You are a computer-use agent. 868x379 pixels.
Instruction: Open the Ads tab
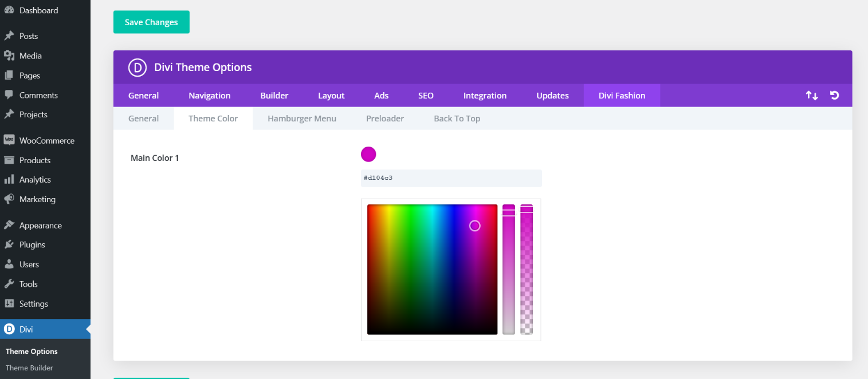pyautogui.click(x=382, y=96)
